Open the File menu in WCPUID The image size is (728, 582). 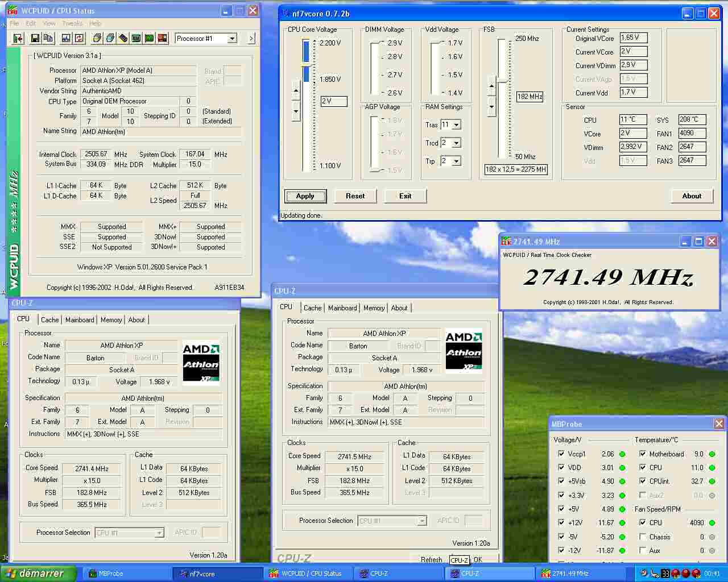(14, 23)
